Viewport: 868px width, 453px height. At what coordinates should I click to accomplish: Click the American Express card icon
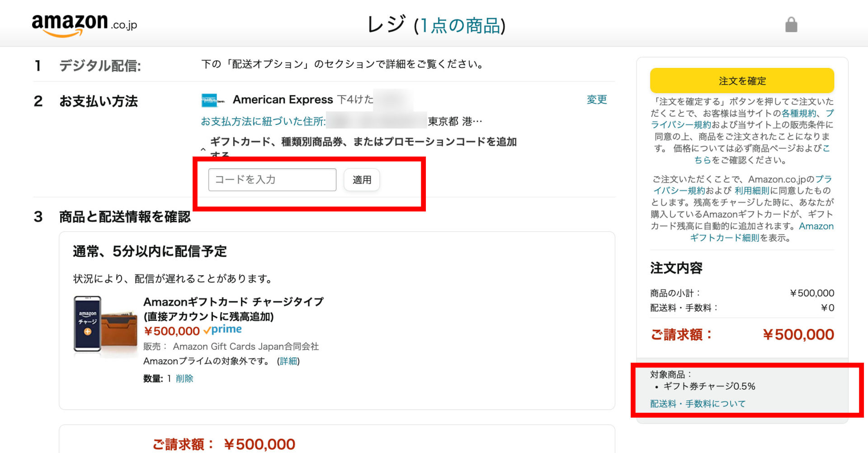pos(212,100)
